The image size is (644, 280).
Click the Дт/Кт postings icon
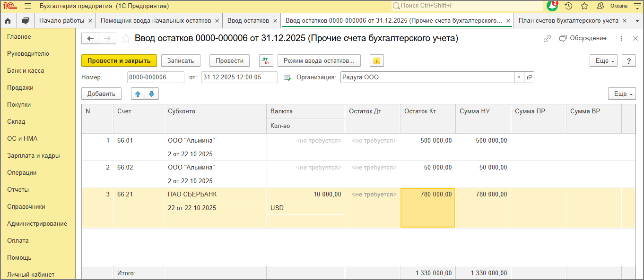coord(266,60)
